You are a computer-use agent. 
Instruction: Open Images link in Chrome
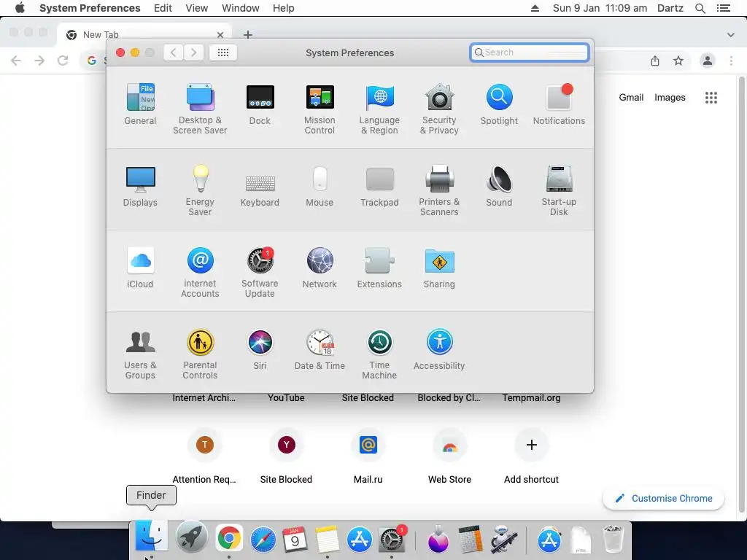[x=670, y=97]
